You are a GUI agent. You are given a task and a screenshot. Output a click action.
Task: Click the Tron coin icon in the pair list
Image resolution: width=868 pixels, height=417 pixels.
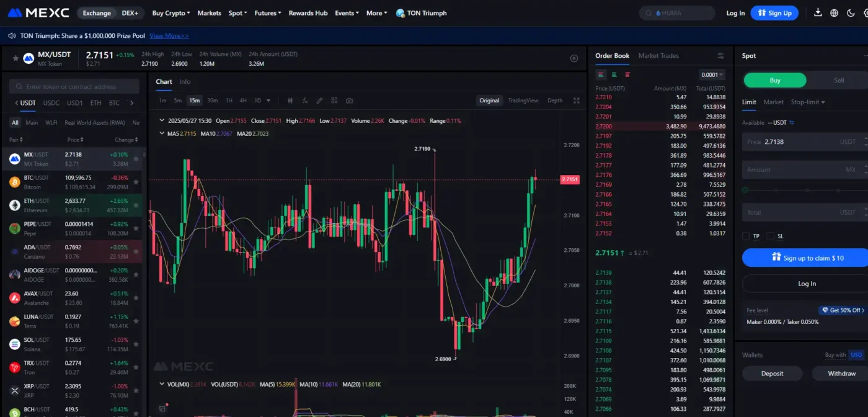click(x=14, y=367)
